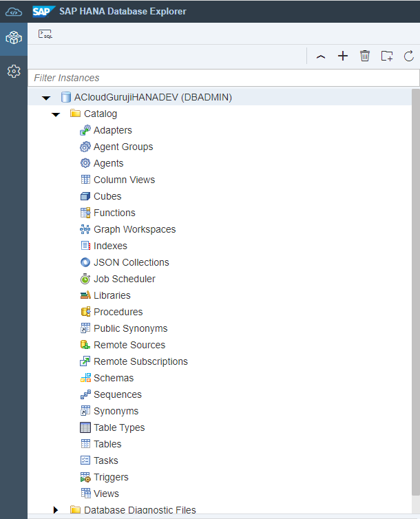Open the settings gear in sidebar
The height and width of the screenshot is (519, 420).
(x=14, y=71)
